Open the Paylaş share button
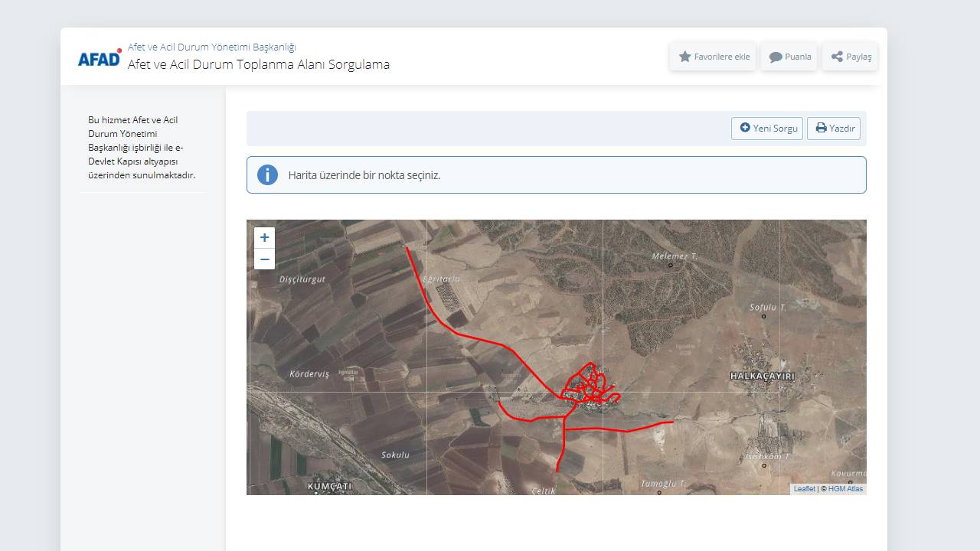Viewport: 980px width, 551px height. pyautogui.click(x=851, y=57)
